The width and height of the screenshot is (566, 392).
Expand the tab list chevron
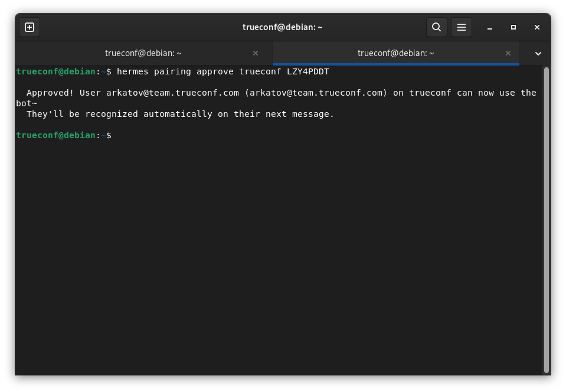(x=538, y=53)
